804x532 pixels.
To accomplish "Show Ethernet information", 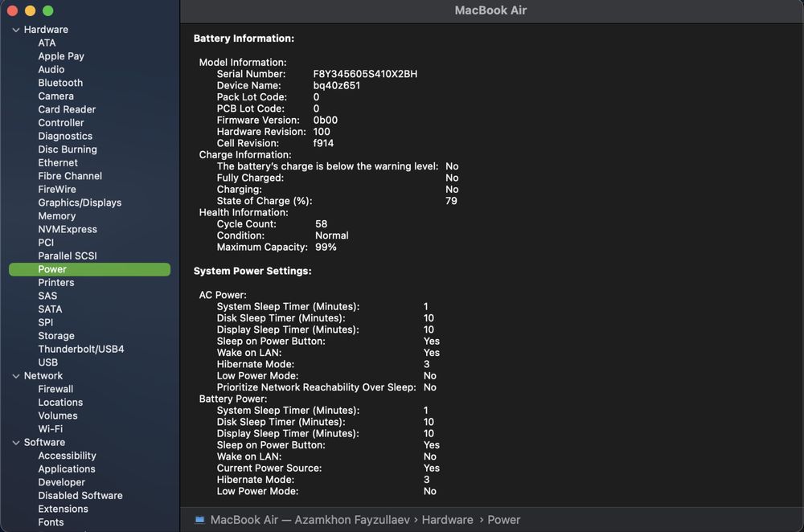I will click(58, 163).
